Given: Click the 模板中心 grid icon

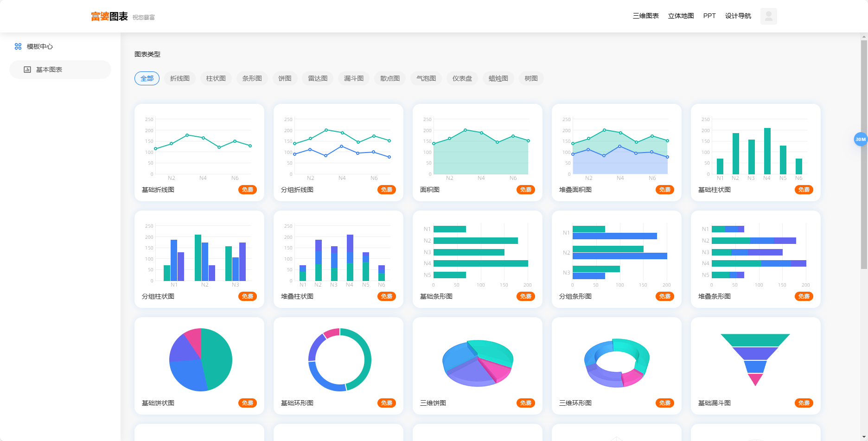Looking at the screenshot, I should [x=18, y=46].
